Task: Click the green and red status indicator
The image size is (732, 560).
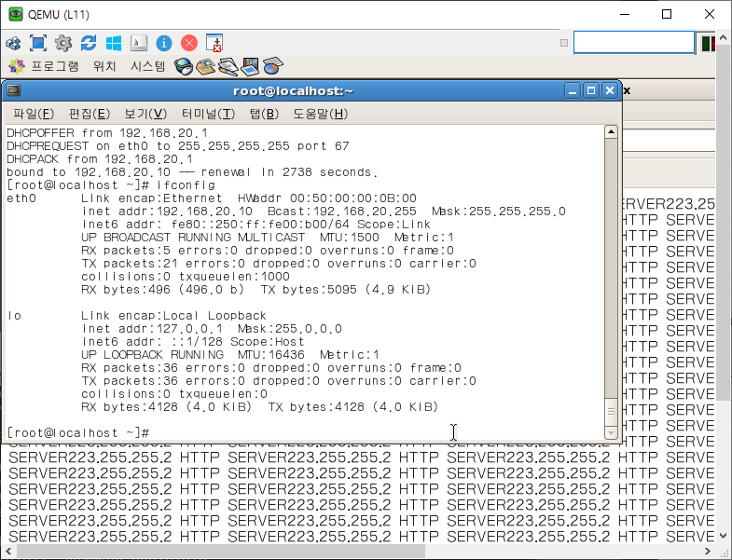Action: [x=708, y=44]
